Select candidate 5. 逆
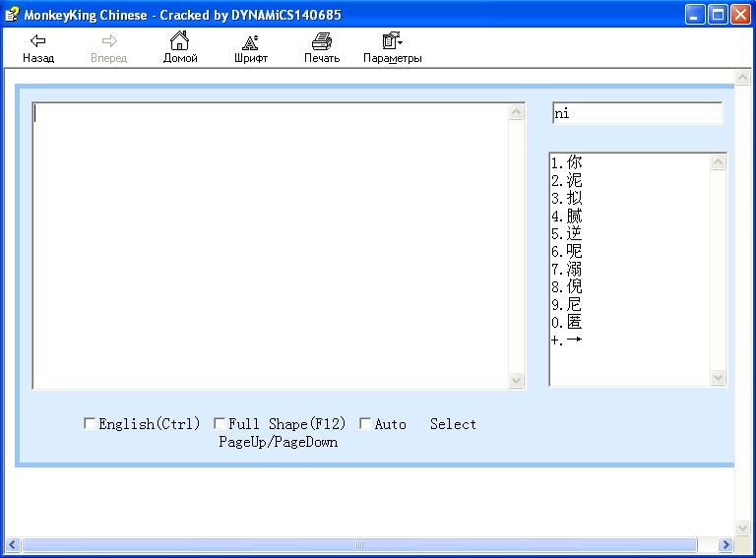This screenshot has width=756, height=558. click(x=567, y=233)
